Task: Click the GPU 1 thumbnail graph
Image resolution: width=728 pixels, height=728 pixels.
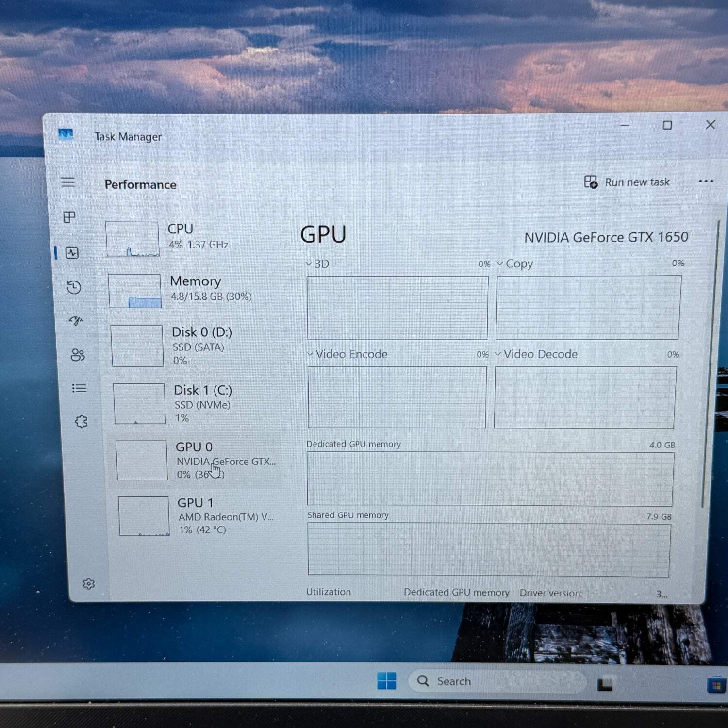Action: click(x=144, y=516)
